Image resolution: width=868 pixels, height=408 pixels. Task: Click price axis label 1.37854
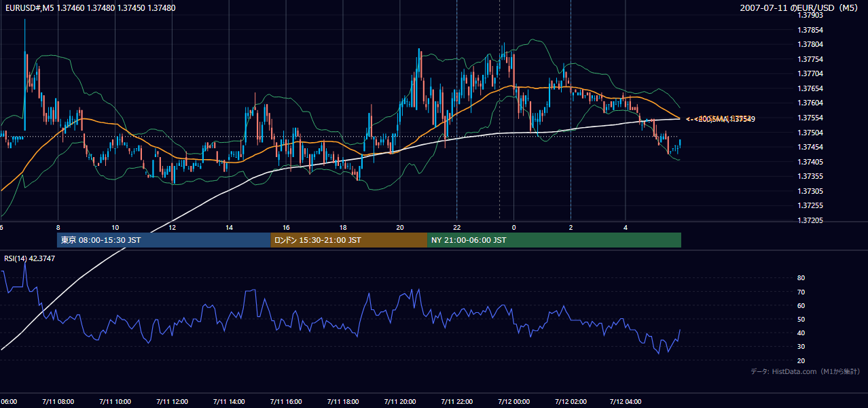tap(810, 30)
